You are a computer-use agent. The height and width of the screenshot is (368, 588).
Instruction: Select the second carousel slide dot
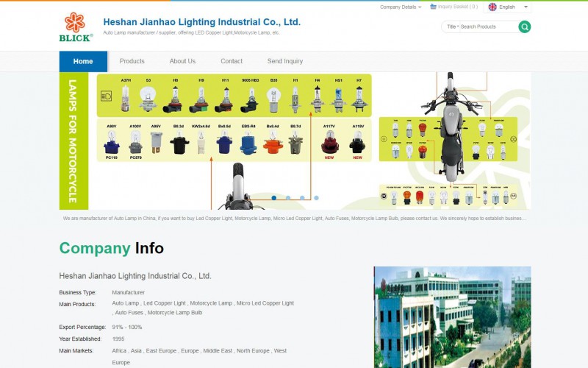(288, 197)
